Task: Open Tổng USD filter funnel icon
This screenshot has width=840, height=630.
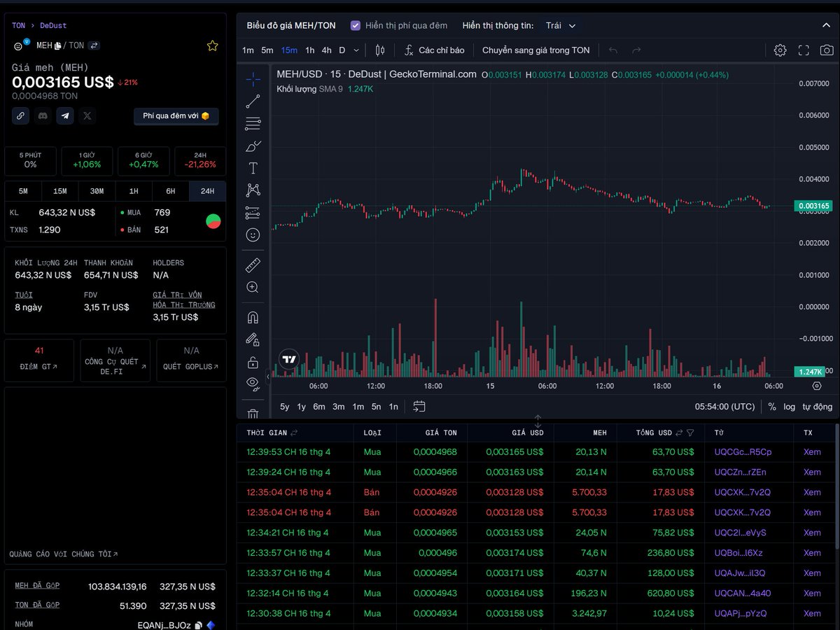Action: 690,433
